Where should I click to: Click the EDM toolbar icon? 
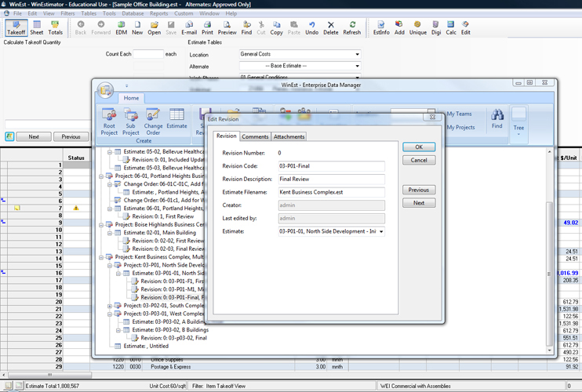pos(121,27)
